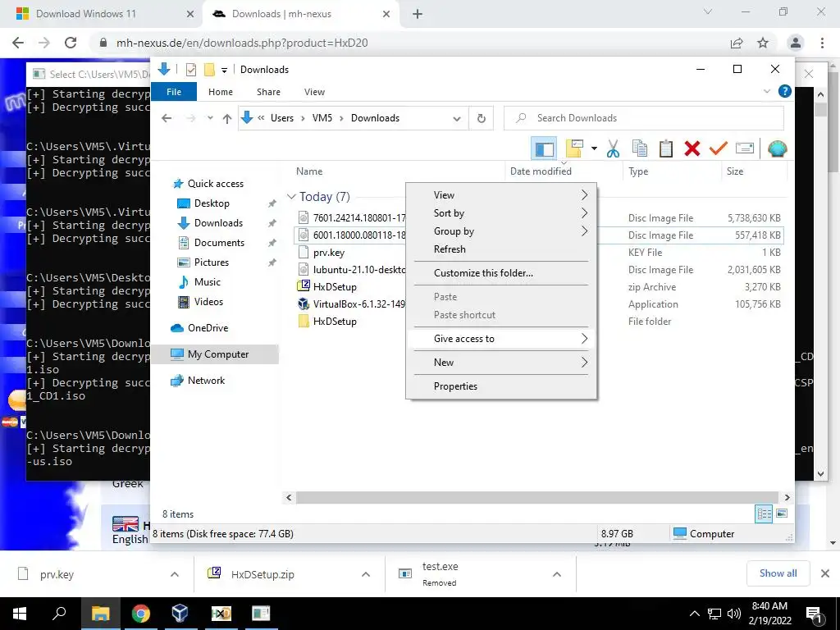Open the View ribbon tab

(x=314, y=92)
